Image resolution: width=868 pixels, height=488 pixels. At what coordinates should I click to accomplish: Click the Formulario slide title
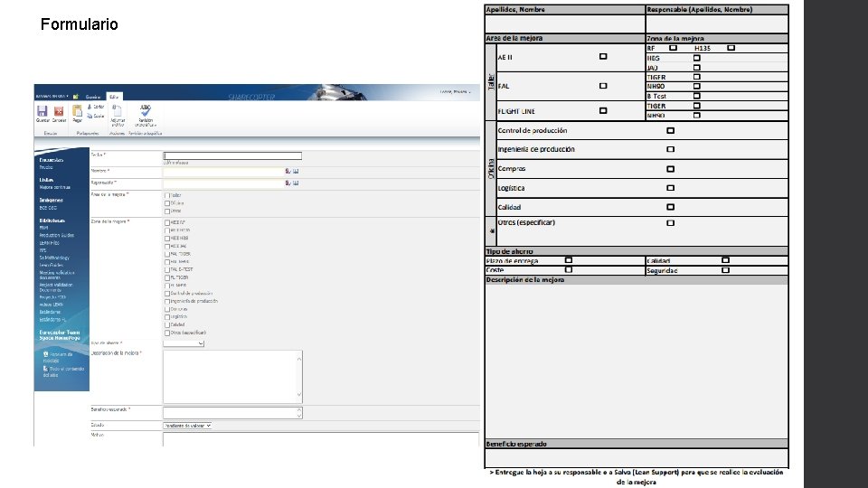[80, 24]
